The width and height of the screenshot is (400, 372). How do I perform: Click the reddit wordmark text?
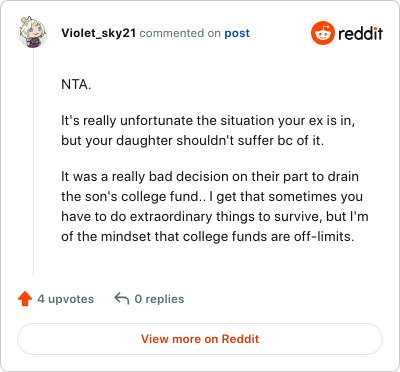(x=360, y=34)
